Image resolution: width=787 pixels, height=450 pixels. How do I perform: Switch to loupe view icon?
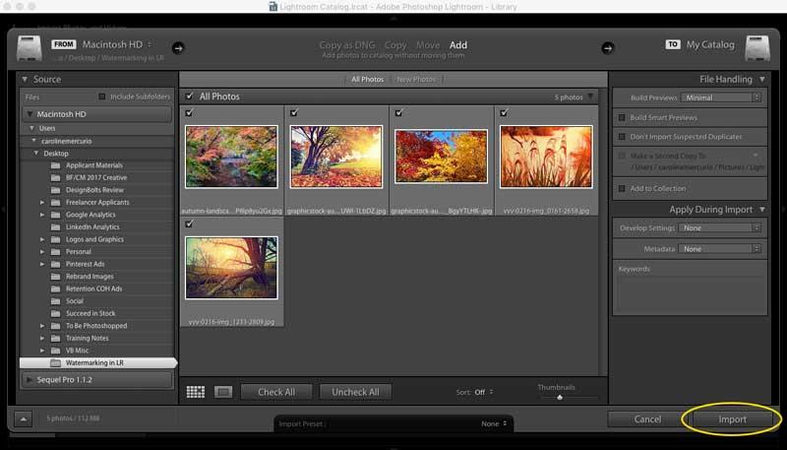[223, 392]
